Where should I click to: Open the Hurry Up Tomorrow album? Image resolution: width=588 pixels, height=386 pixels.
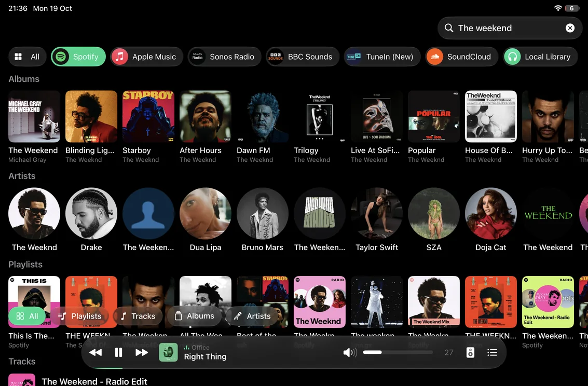tap(548, 117)
